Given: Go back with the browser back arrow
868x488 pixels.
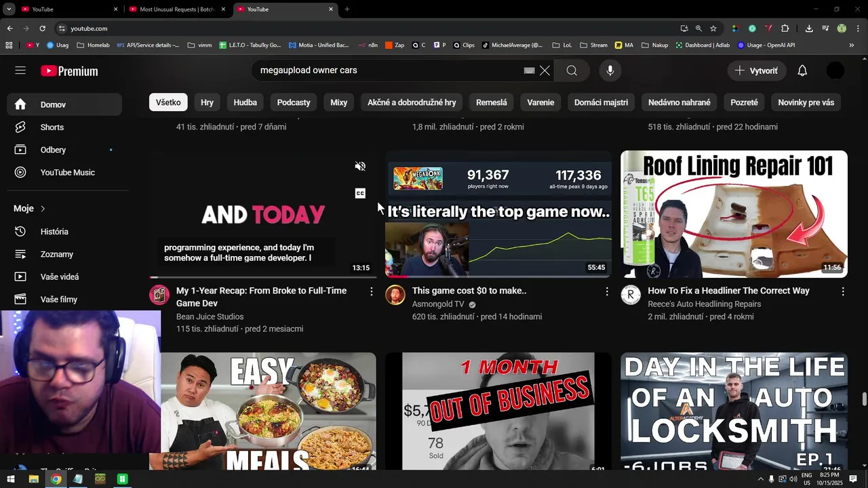Looking at the screenshot, I should [x=9, y=28].
